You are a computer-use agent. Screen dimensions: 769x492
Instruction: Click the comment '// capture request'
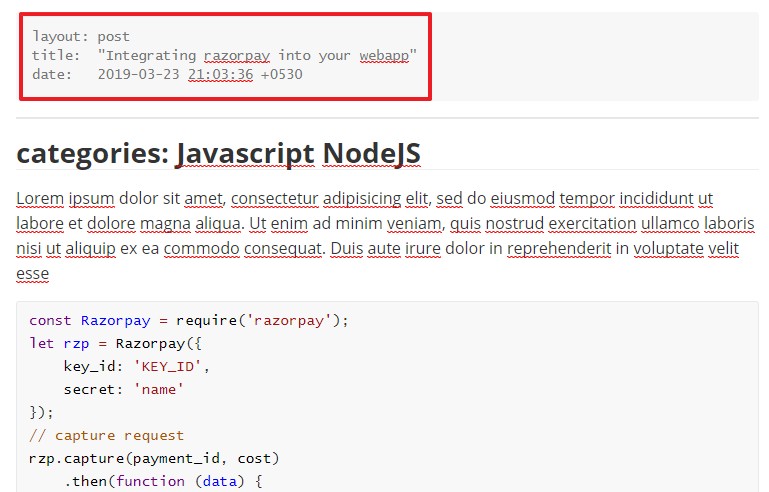tap(106, 436)
